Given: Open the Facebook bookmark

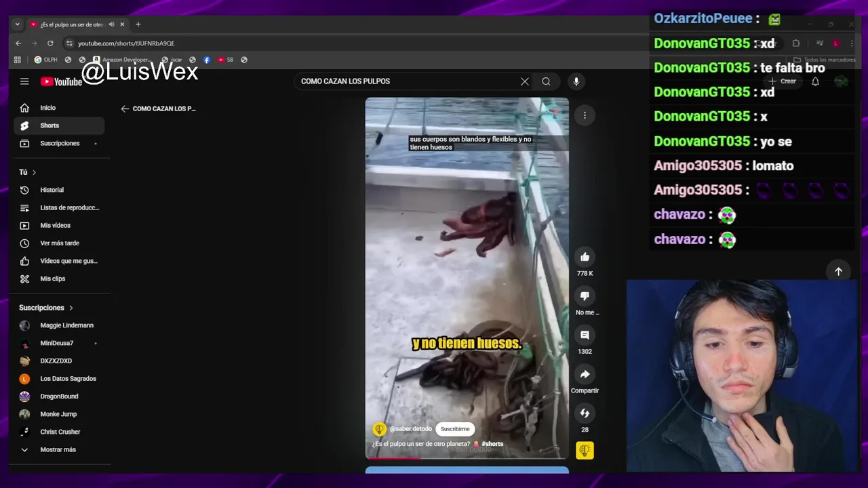Looking at the screenshot, I should coord(207,60).
